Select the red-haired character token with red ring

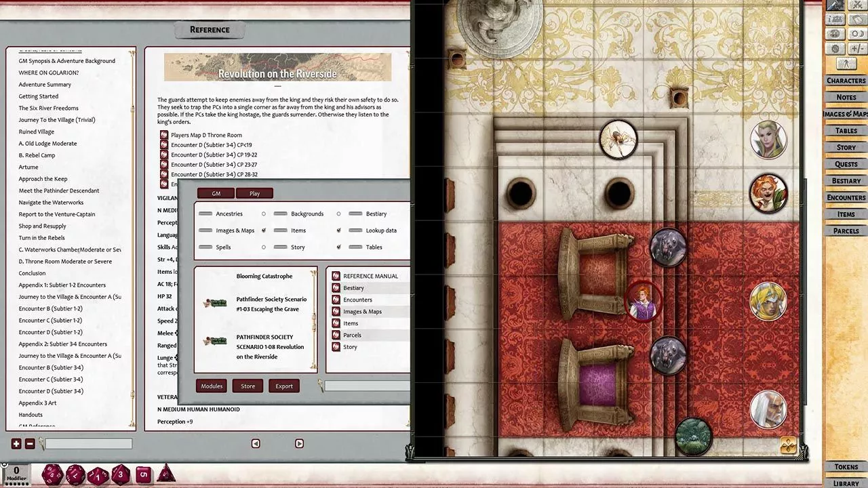pyautogui.click(x=642, y=301)
